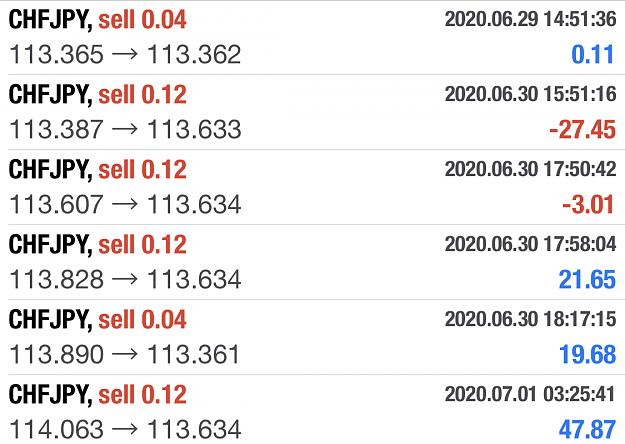Screen dimensions: 625x444
Task: Tap the -3.01 loss amount
Action: click(x=588, y=204)
